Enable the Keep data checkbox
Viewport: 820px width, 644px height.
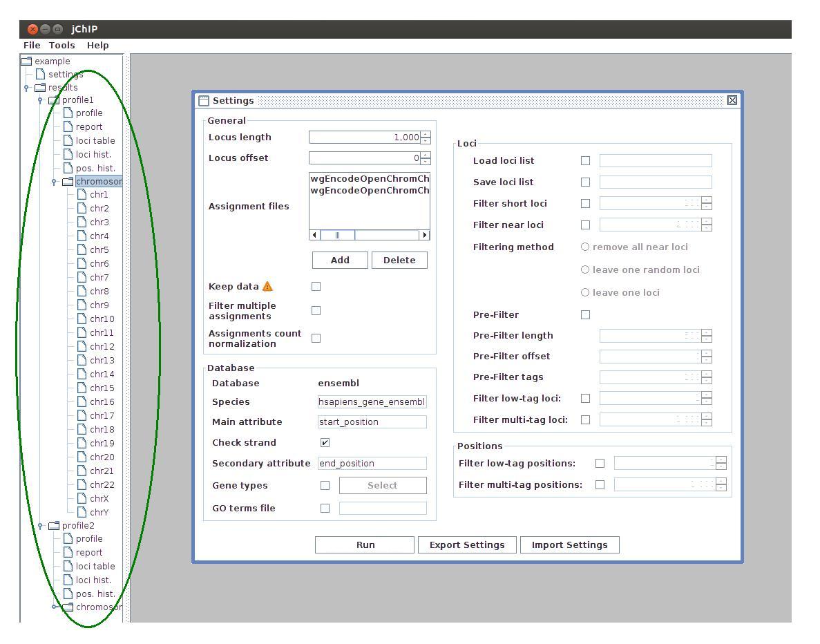click(x=316, y=286)
